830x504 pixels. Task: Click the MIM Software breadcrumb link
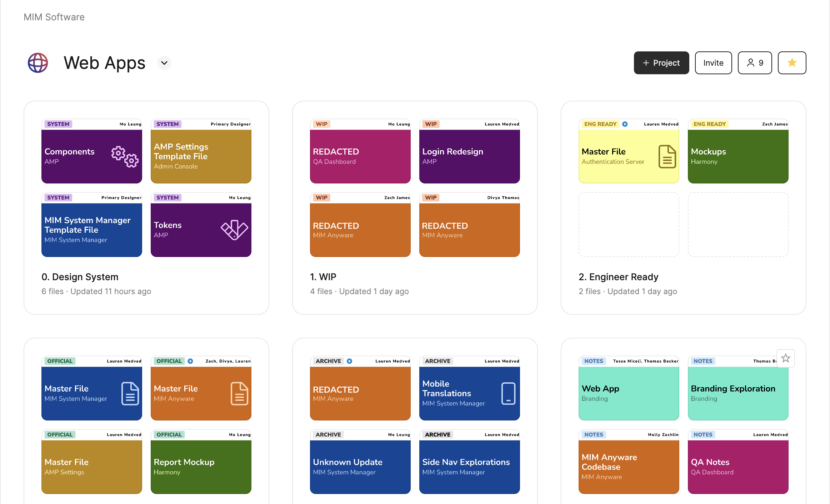(54, 17)
